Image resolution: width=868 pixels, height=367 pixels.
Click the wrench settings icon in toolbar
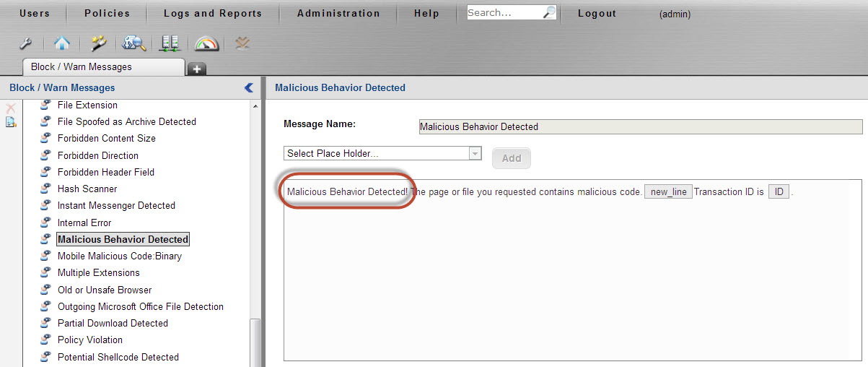tap(25, 44)
